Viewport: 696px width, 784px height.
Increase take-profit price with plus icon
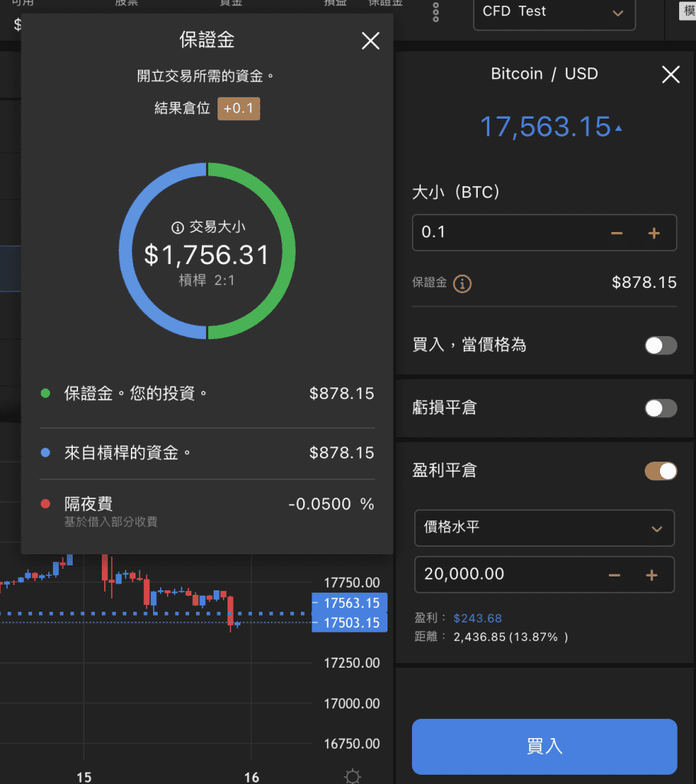(x=652, y=575)
